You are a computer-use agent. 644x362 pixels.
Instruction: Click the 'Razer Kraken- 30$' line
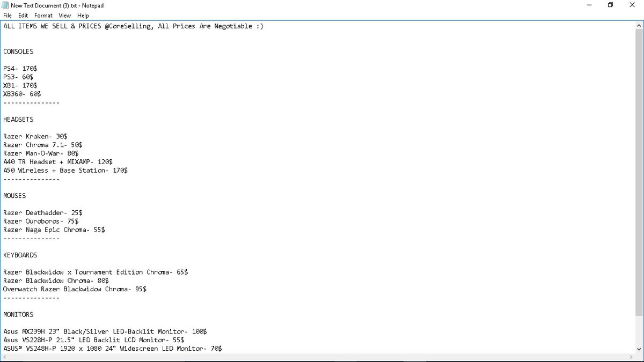coord(35,137)
